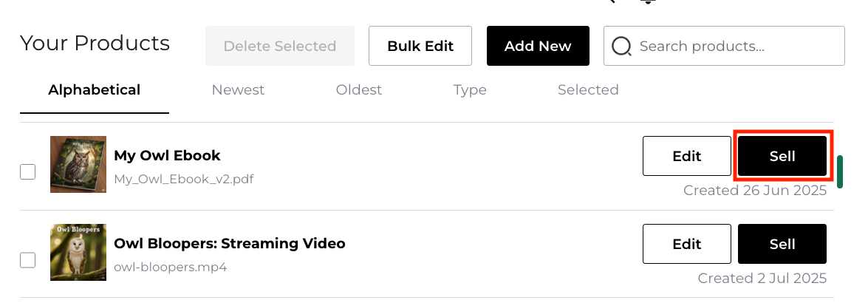Add a new product with Add New

pos(538,46)
